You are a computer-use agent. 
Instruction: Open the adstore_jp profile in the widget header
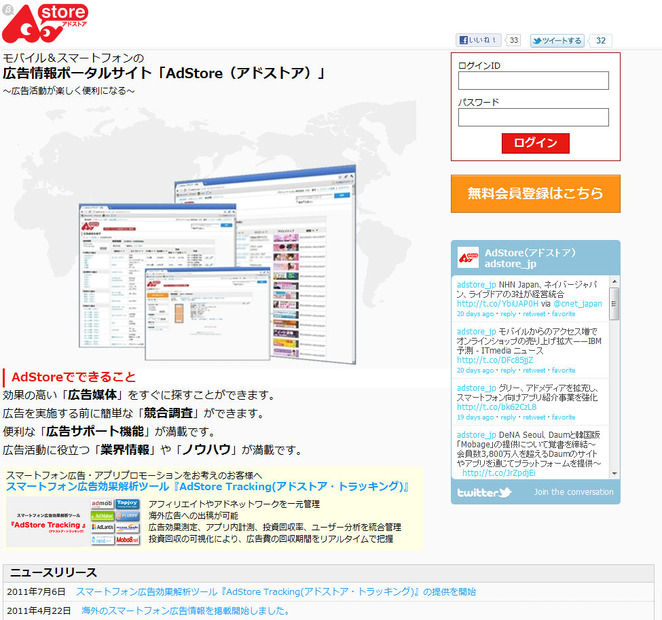(510, 264)
